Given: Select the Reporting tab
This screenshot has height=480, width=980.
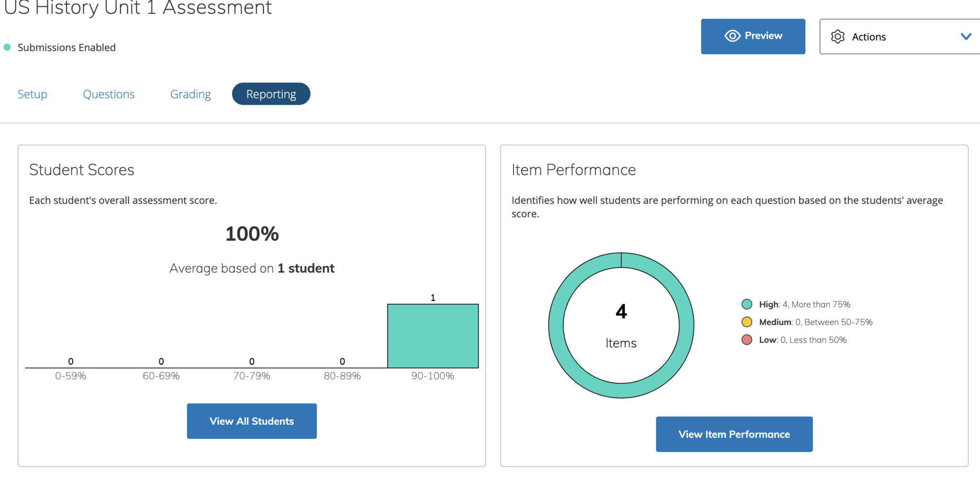Looking at the screenshot, I should point(271,94).
